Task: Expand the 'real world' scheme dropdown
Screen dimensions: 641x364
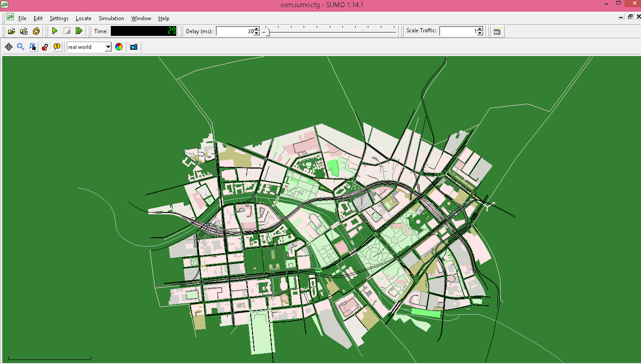Action: click(x=108, y=47)
